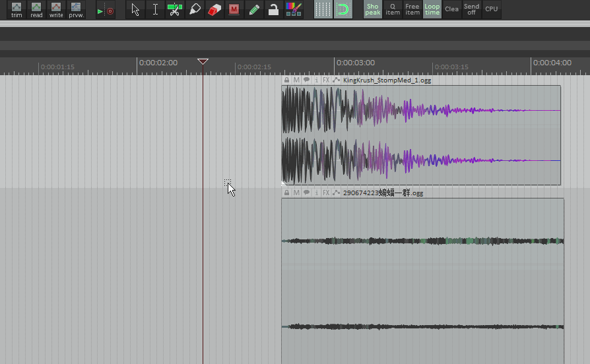Viewport: 590px width, 364px height.
Task: Open FX for 290674223 ogg item
Action: (x=326, y=193)
